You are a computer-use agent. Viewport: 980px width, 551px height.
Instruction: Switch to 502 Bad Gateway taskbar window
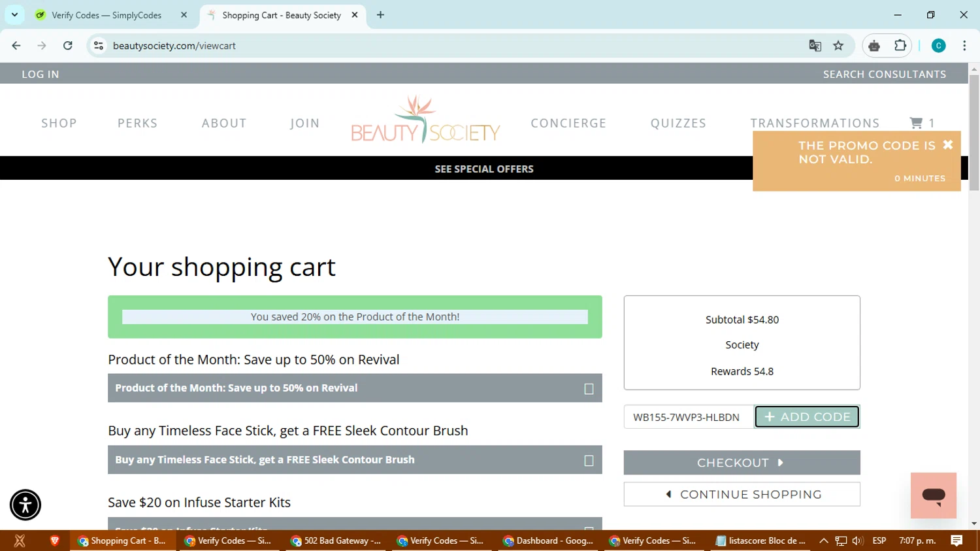coord(336,541)
